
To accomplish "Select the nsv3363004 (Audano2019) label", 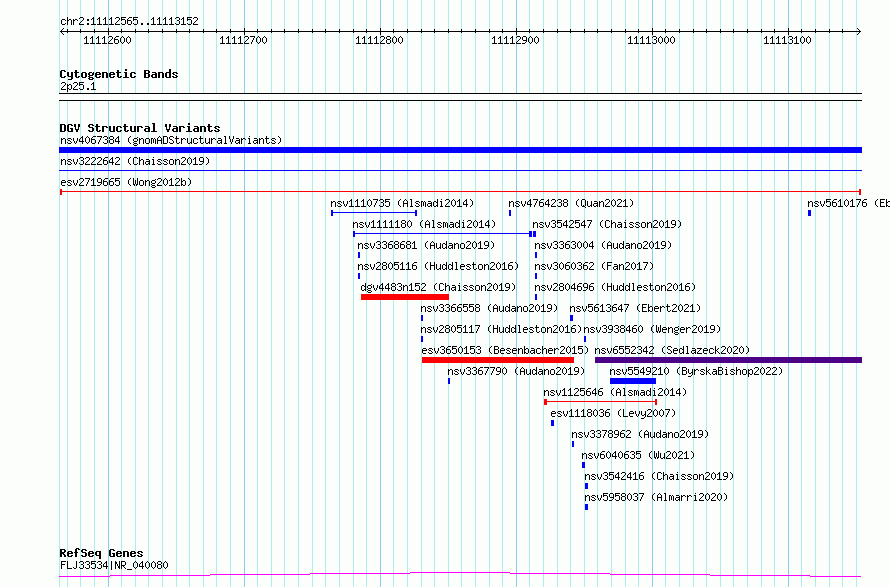I will tap(603, 245).
